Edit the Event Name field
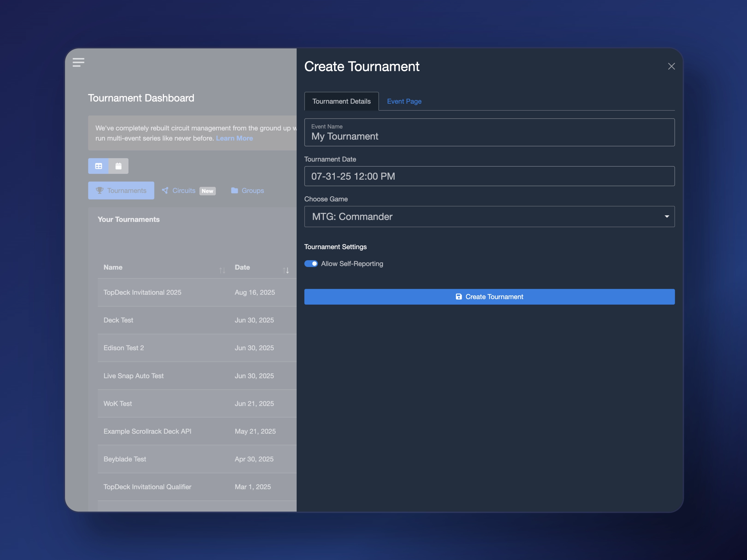Image resolution: width=747 pixels, height=560 pixels. [x=489, y=136]
